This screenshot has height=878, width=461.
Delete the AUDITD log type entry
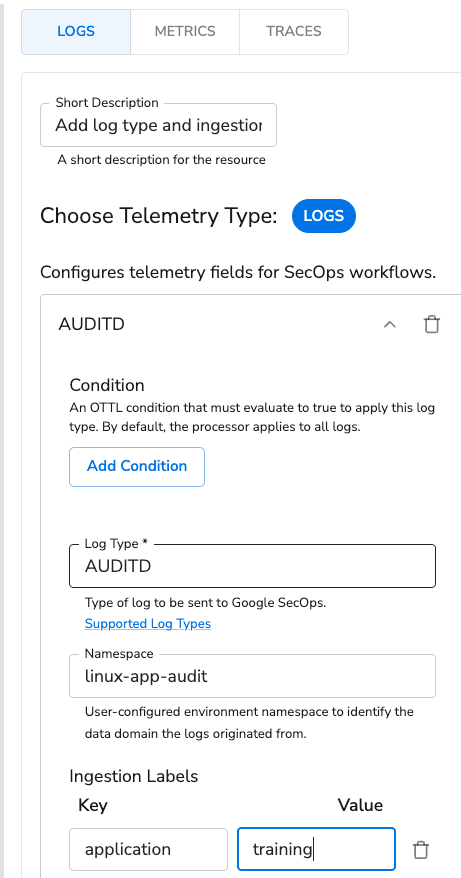click(x=431, y=324)
